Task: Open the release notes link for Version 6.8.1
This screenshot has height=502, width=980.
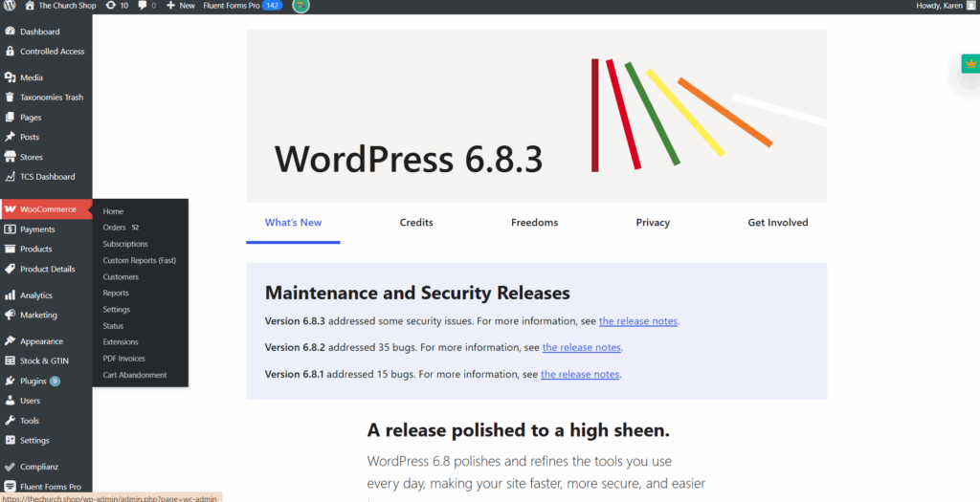Action: click(580, 375)
